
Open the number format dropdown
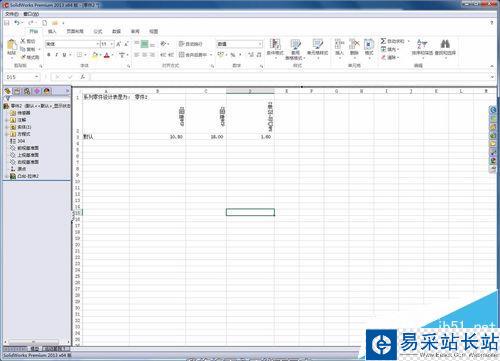(x=260, y=44)
